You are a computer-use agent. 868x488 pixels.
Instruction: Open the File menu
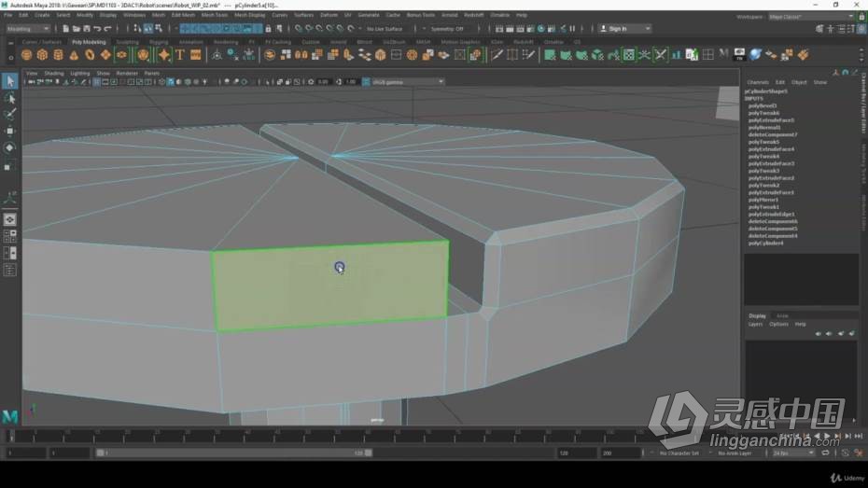(8, 15)
